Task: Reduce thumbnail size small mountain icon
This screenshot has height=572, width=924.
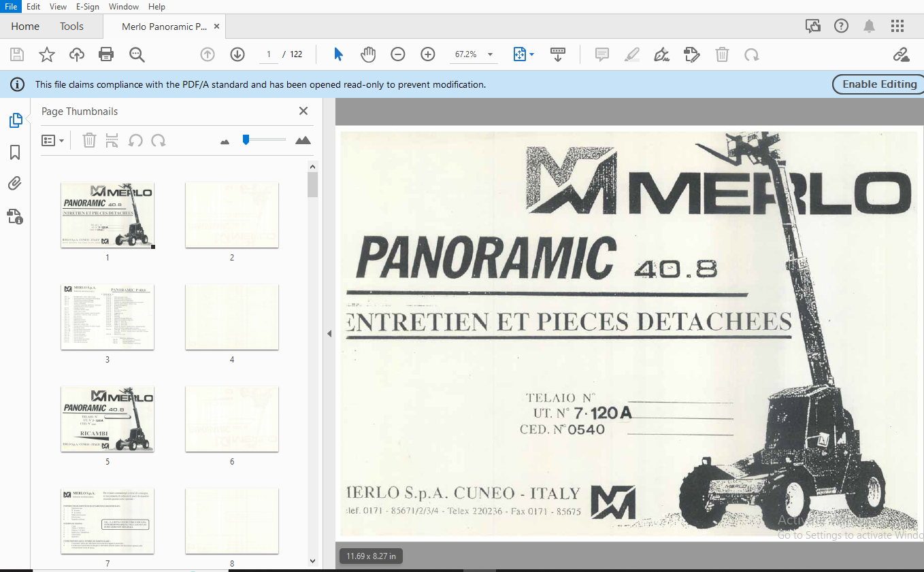Action: pyautogui.click(x=225, y=141)
